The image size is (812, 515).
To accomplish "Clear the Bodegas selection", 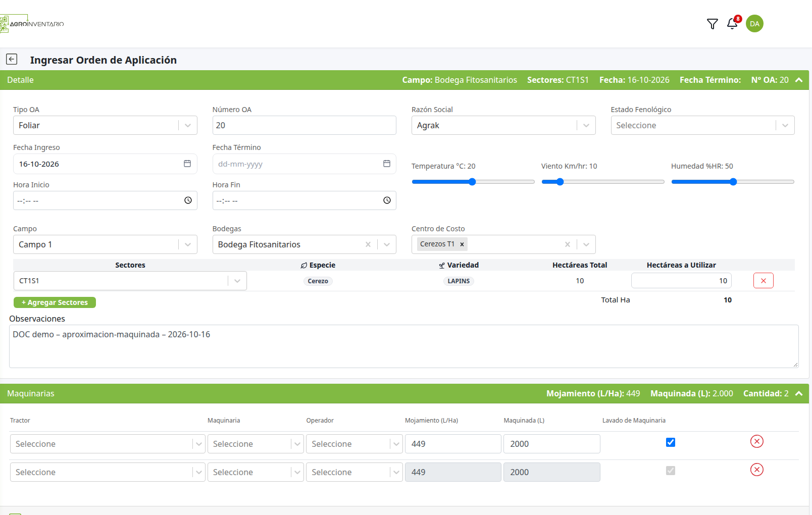I will click(x=368, y=244).
